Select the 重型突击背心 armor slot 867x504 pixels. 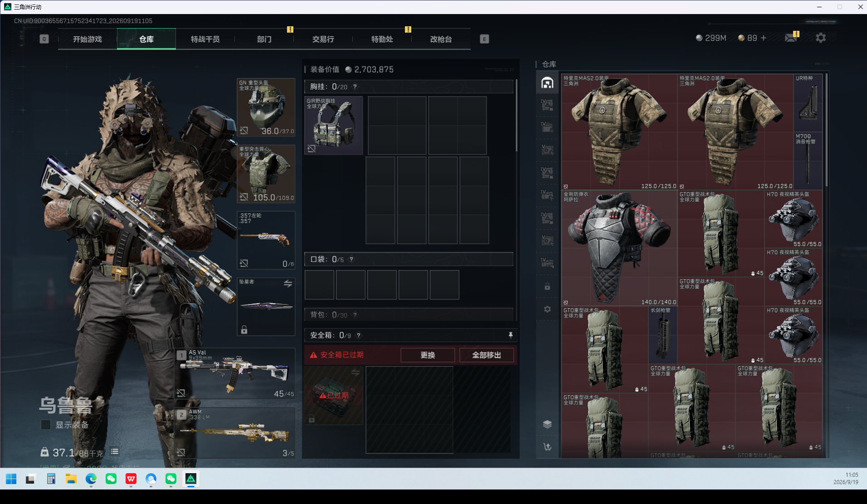click(266, 174)
